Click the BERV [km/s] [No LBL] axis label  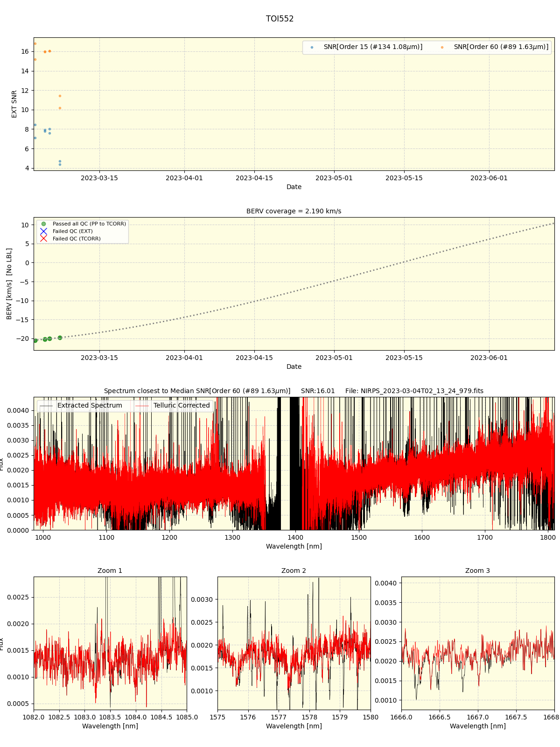pyautogui.click(x=9, y=284)
